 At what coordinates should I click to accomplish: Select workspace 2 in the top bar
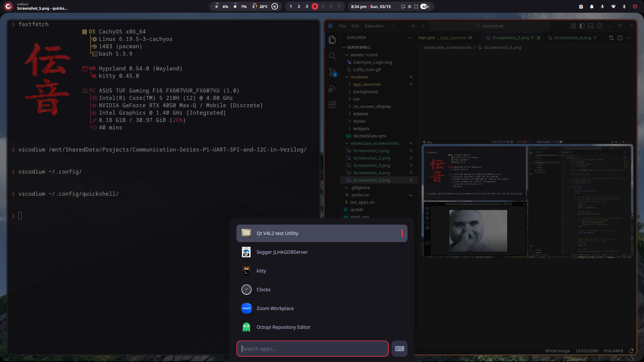[x=299, y=6]
